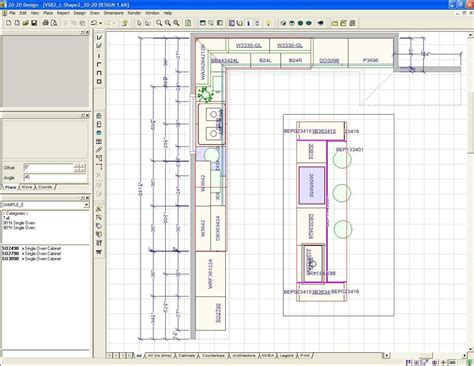This screenshot has height=366, width=474.
Task: Select the straight wall line tool
Action: coord(99,55)
